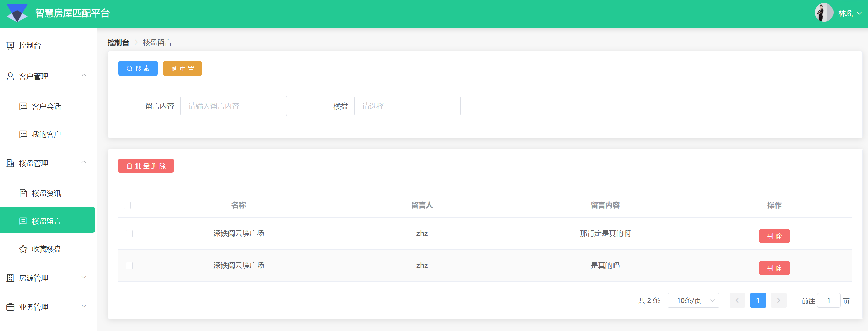Click the 智慧房屋匹配平台 title
The width and height of the screenshot is (868, 331).
click(72, 13)
